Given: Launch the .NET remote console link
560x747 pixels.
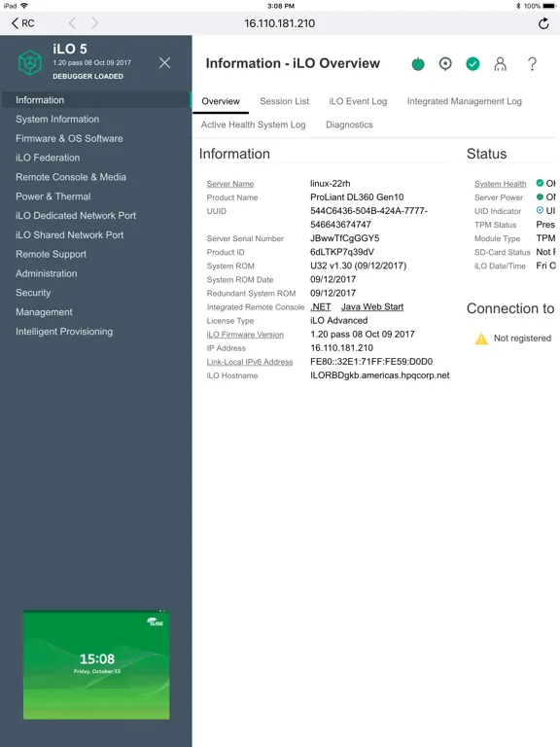Looking at the screenshot, I should (x=321, y=306).
